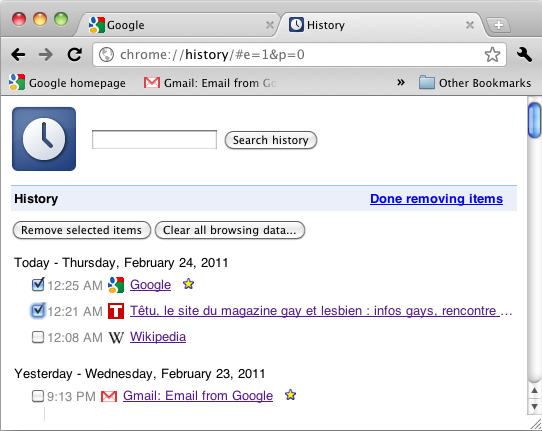542x431 pixels.
Task: Click the large clock History icon
Action: coord(44,139)
